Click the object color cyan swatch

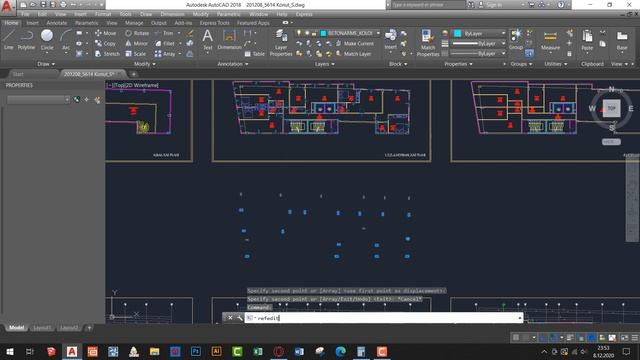(458, 33)
